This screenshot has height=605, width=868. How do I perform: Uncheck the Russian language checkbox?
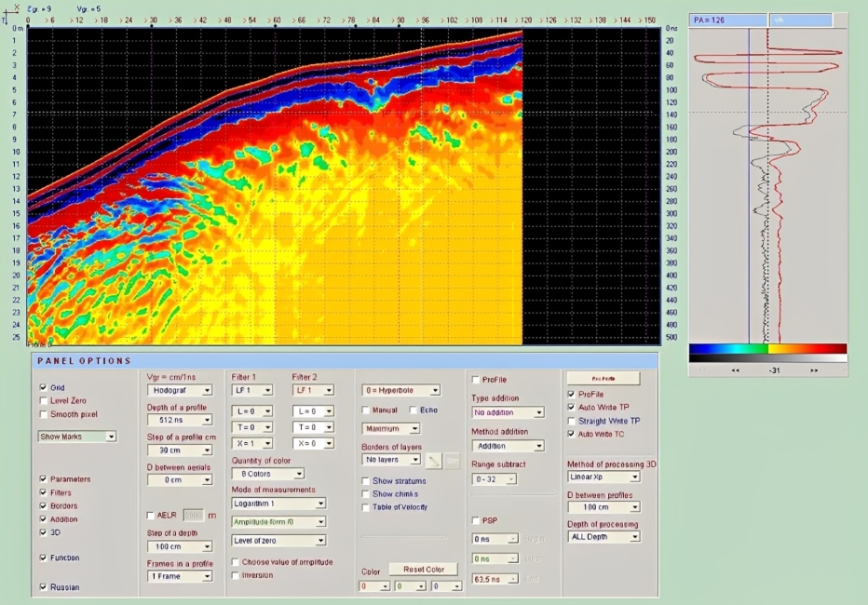click(x=43, y=587)
